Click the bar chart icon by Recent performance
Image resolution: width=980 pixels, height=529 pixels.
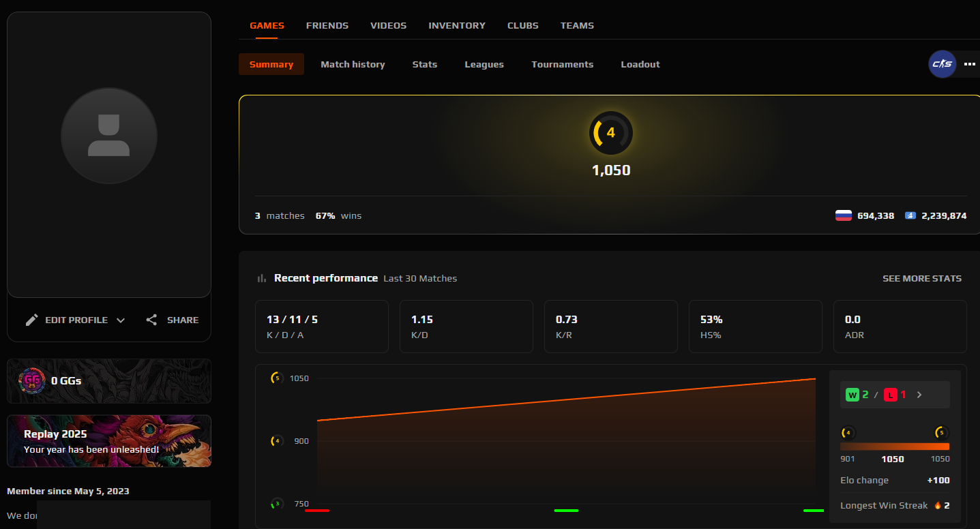click(x=261, y=277)
